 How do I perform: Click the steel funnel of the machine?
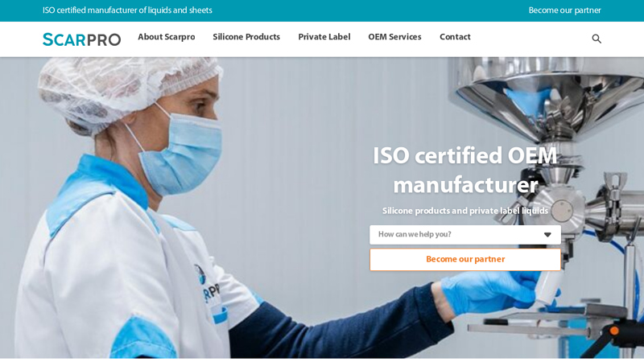click(547, 98)
